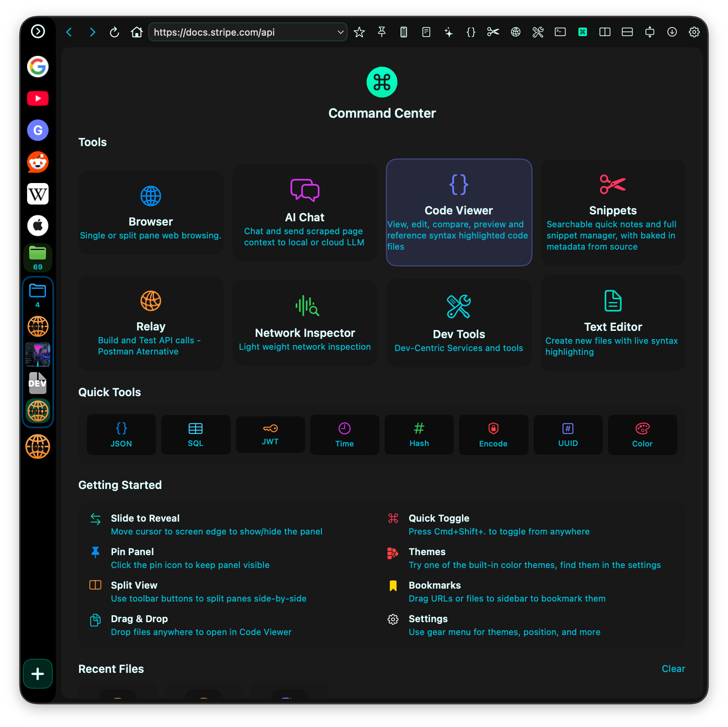
Task: Clear the Recent Files list
Action: (x=673, y=669)
